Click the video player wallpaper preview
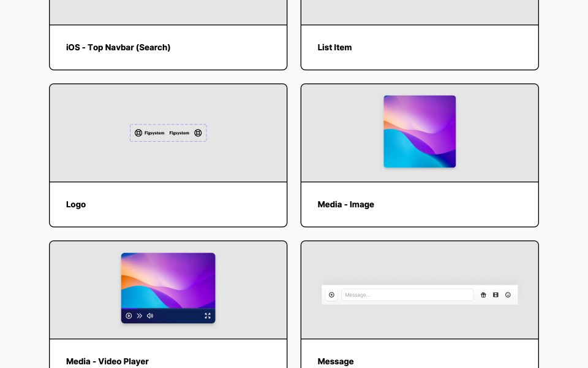 tap(168, 280)
